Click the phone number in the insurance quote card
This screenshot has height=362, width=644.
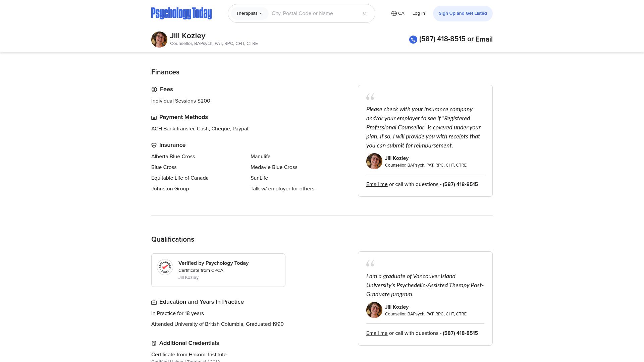[460, 184]
